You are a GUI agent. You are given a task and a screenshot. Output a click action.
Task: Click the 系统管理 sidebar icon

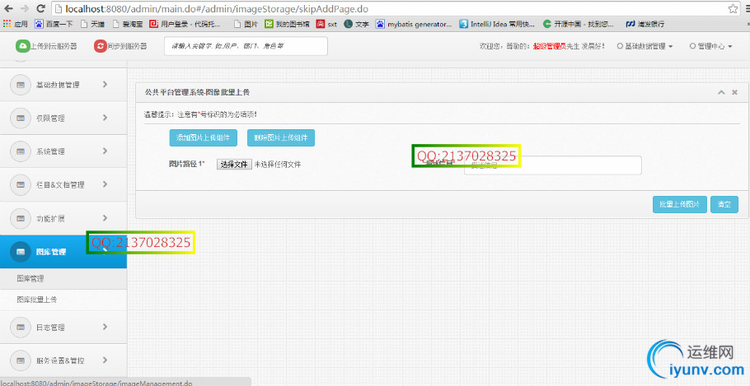click(x=21, y=152)
